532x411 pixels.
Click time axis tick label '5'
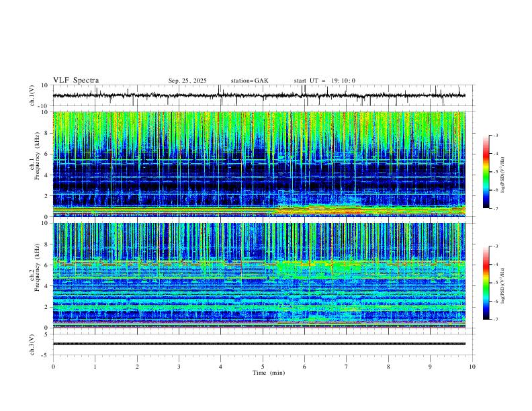[x=263, y=367]
